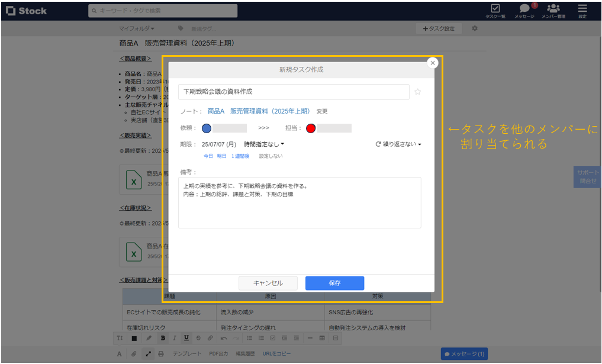Image resolution: width=602 pixels, height=364 pixels.
Task: Click the paperclip attachment icon
Action: pos(133,352)
